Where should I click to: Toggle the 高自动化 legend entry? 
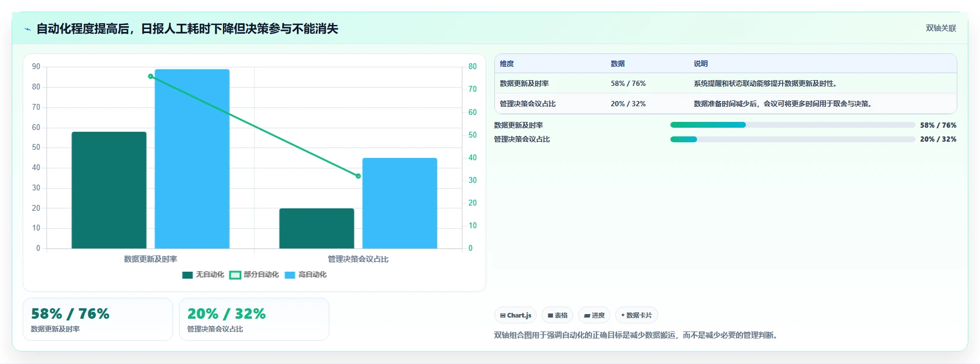point(306,275)
